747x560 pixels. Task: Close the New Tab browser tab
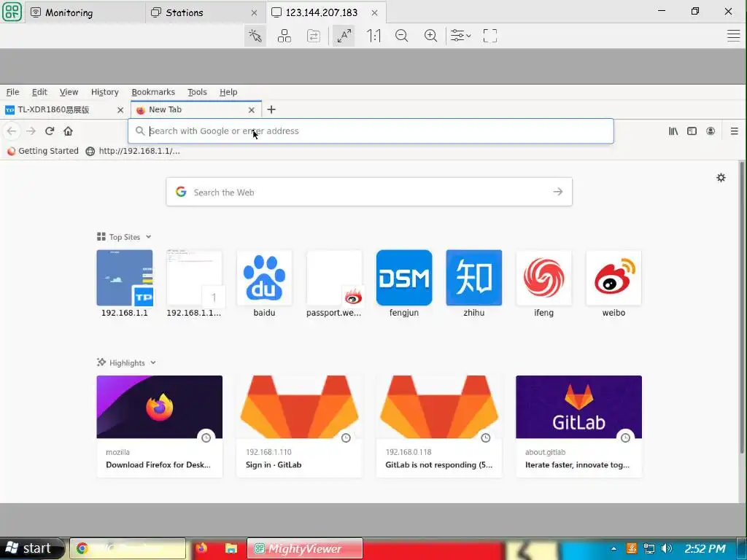point(252,110)
